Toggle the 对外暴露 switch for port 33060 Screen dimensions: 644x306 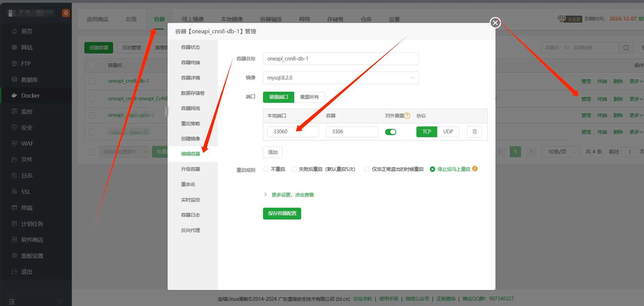pyautogui.click(x=391, y=132)
